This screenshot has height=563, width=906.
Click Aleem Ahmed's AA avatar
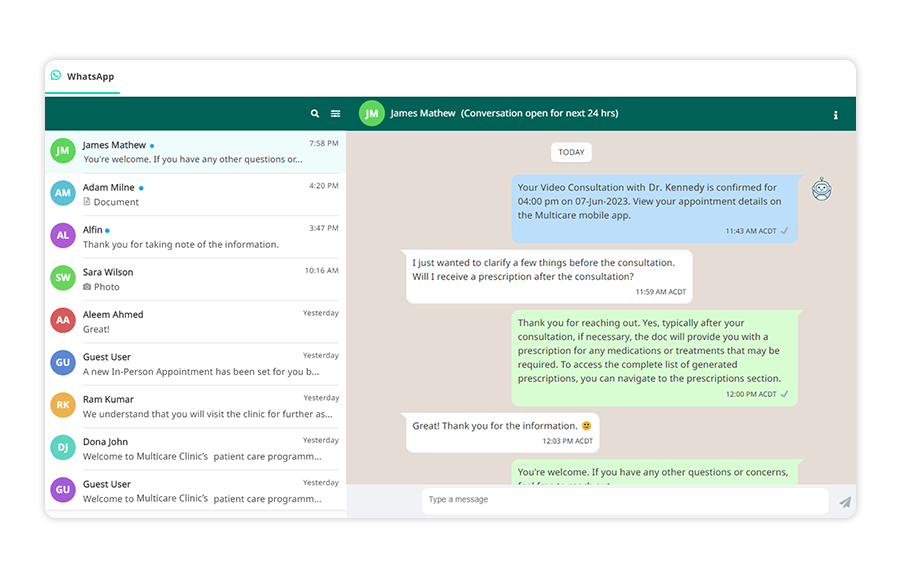(63, 320)
